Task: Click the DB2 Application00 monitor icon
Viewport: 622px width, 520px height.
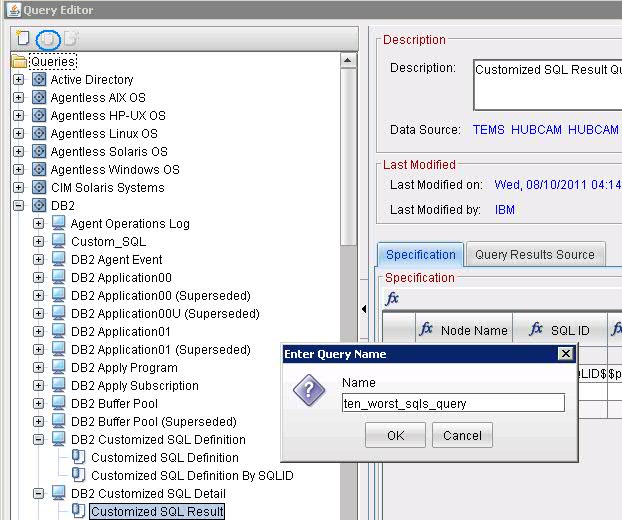Action: pyautogui.click(x=59, y=277)
